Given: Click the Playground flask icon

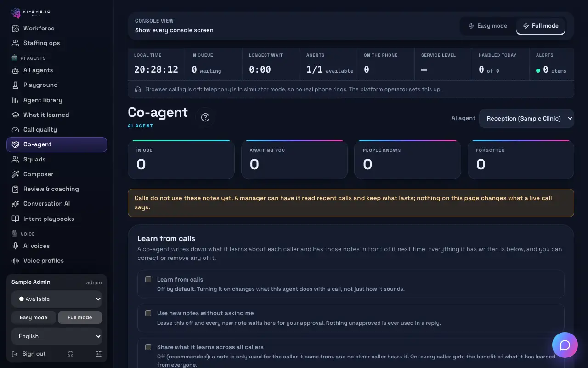Looking at the screenshot, I should [x=16, y=85].
